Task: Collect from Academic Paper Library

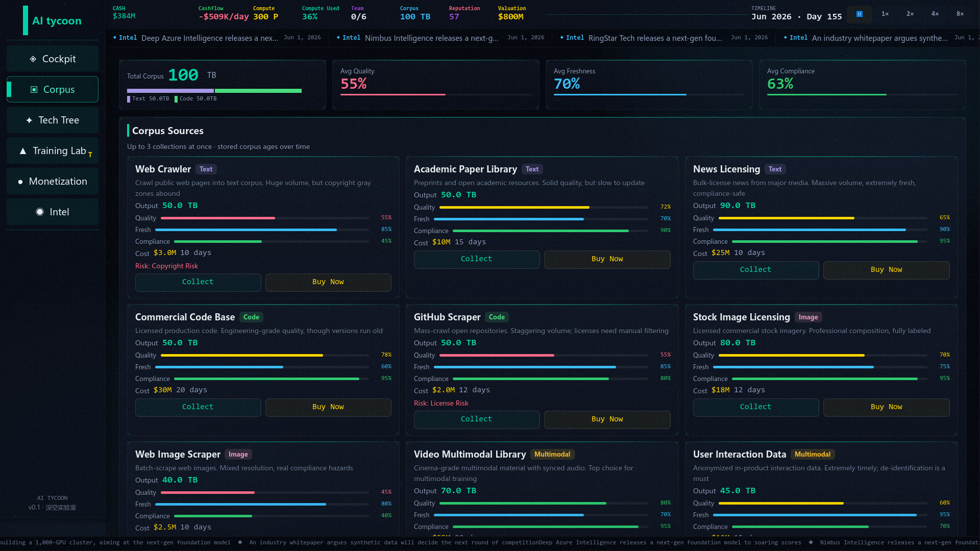Action: 477,259
